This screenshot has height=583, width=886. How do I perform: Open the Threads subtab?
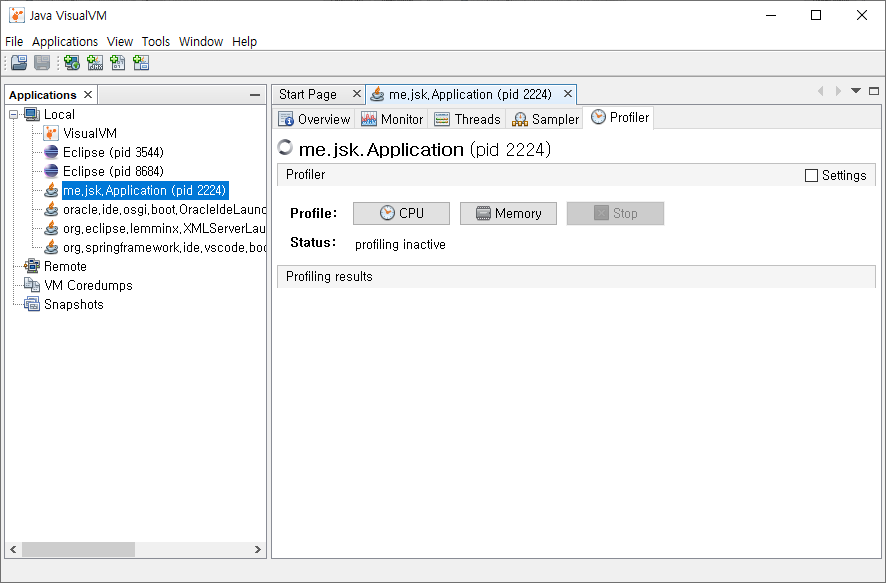coord(467,119)
